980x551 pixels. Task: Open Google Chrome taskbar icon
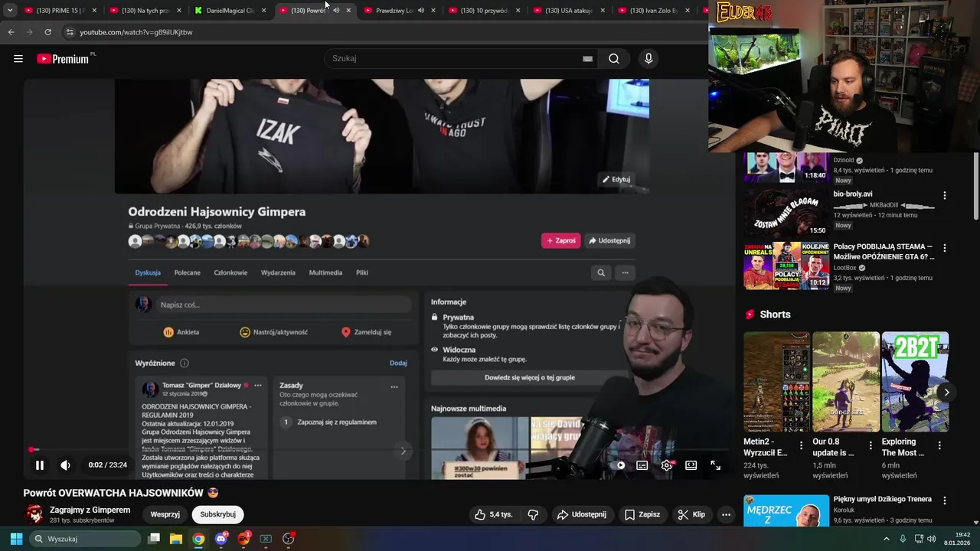[198, 539]
